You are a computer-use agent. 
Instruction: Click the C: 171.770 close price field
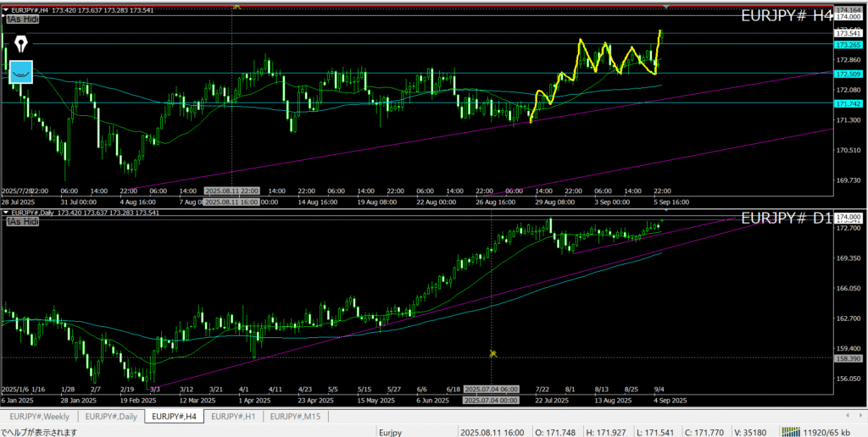[705, 432]
